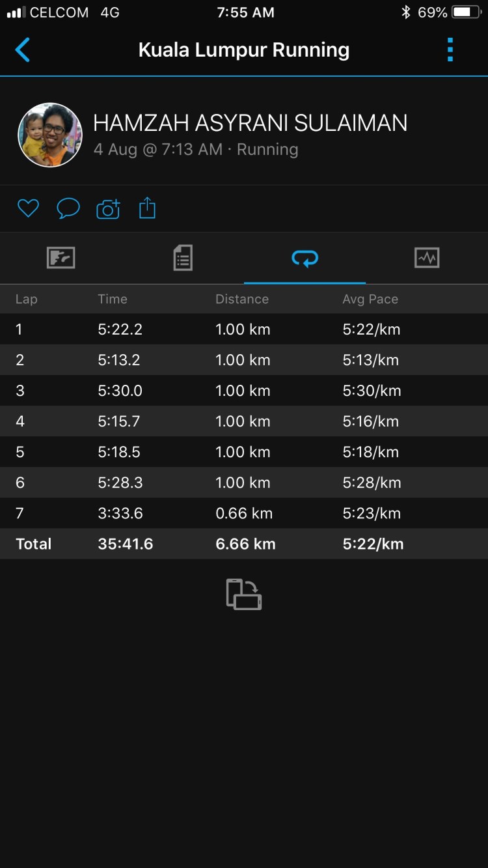488x868 pixels.
Task: Tap the back arrow icon
Action: (23, 50)
